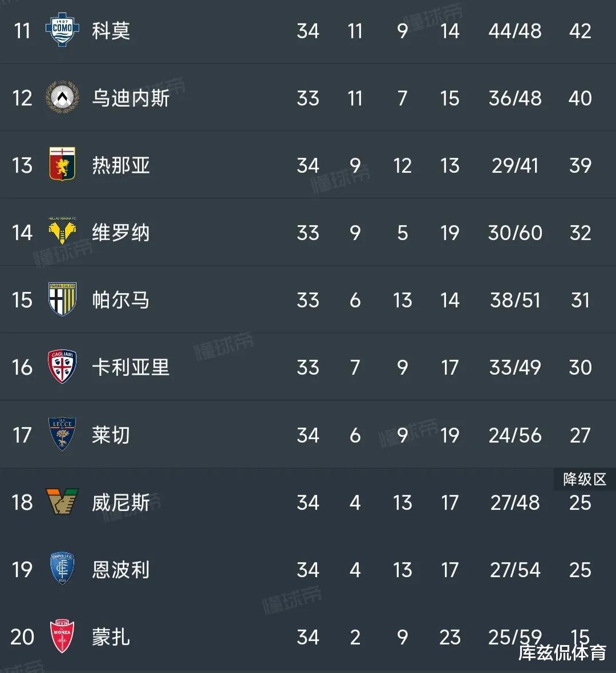Select the Genoa club badge
The height and width of the screenshot is (673, 616).
coord(62,164)
